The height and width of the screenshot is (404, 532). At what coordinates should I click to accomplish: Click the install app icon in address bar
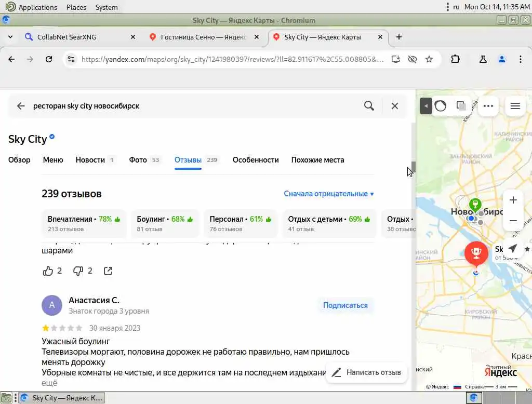(395, 59)
